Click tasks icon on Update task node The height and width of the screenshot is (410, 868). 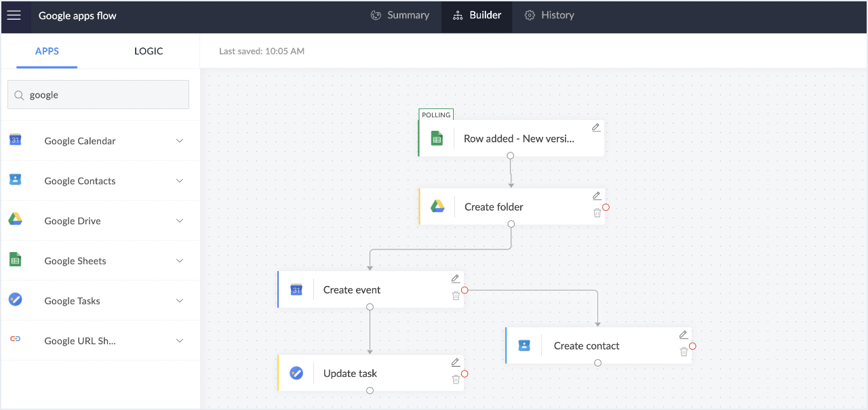click(296, 373)
